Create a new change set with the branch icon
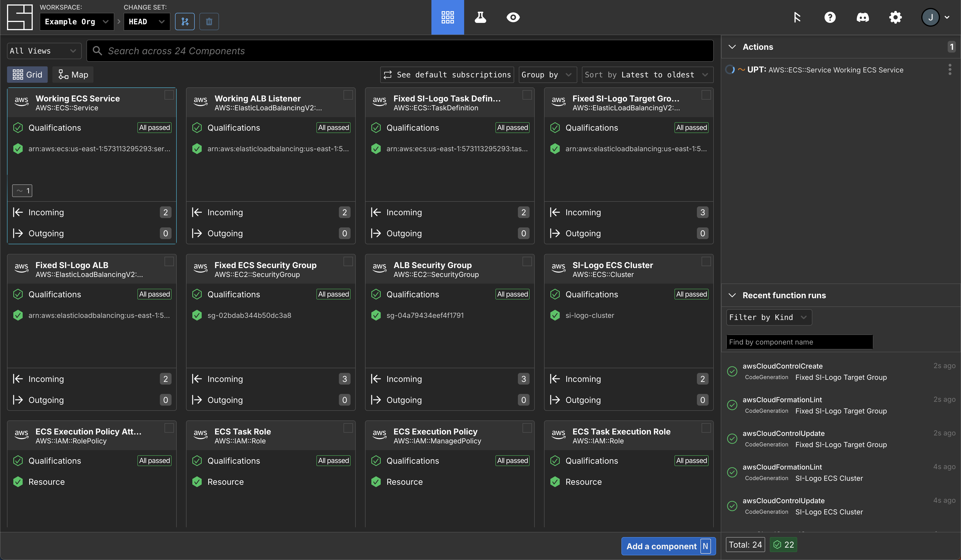This screenshot has width=961, height=560. [x=185, y=21]
